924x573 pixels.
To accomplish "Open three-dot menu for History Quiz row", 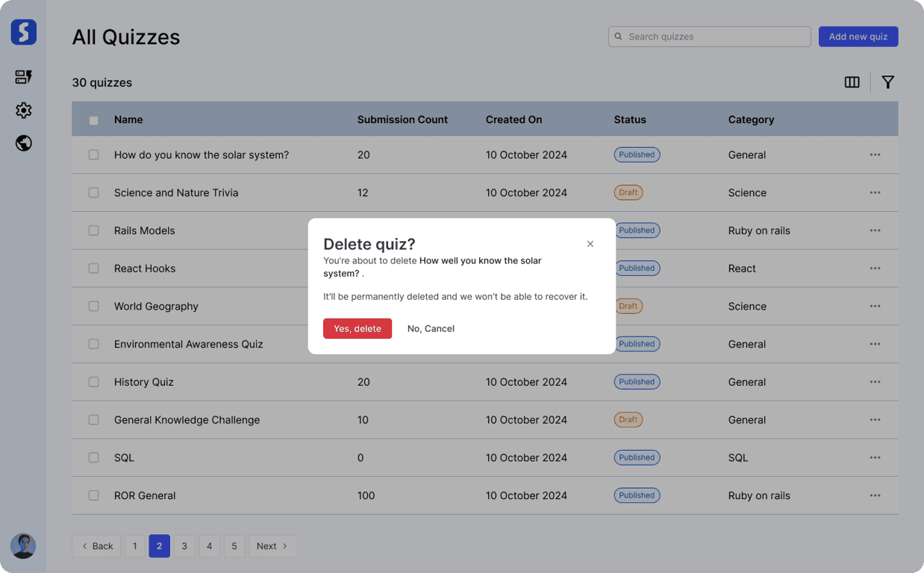I will coord(875,382).
